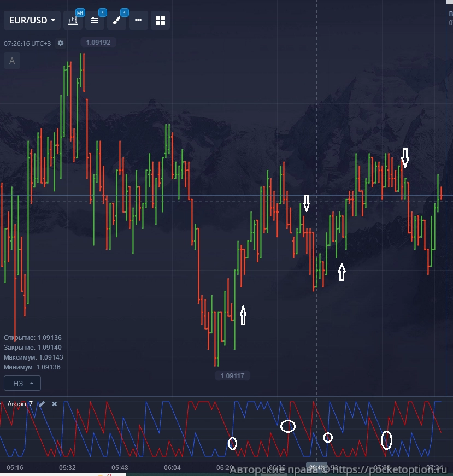Select the drawing tools brush icon

[x=116, y=21]
